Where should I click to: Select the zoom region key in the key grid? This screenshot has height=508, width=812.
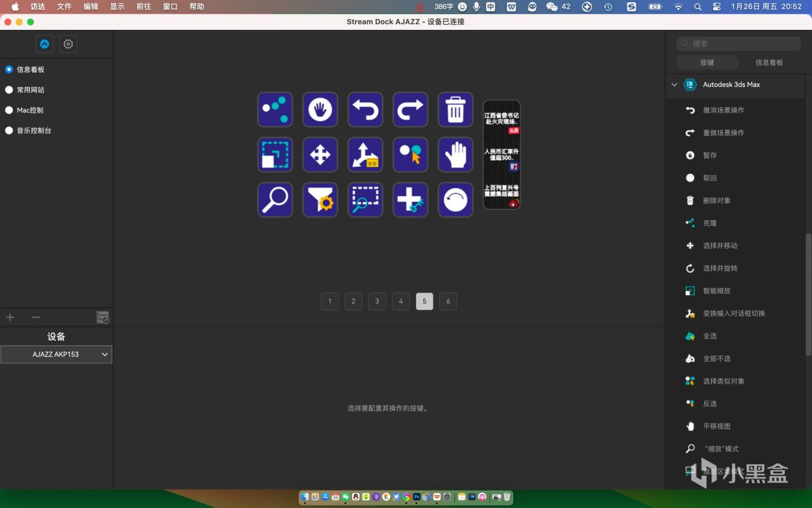click(365, 200)
